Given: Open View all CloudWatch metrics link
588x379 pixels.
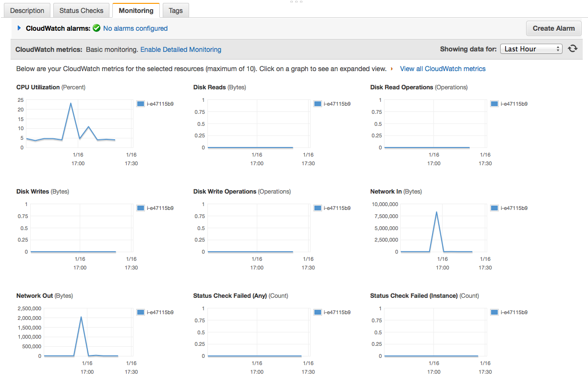Looking at the screenshot, I should 443,69.
